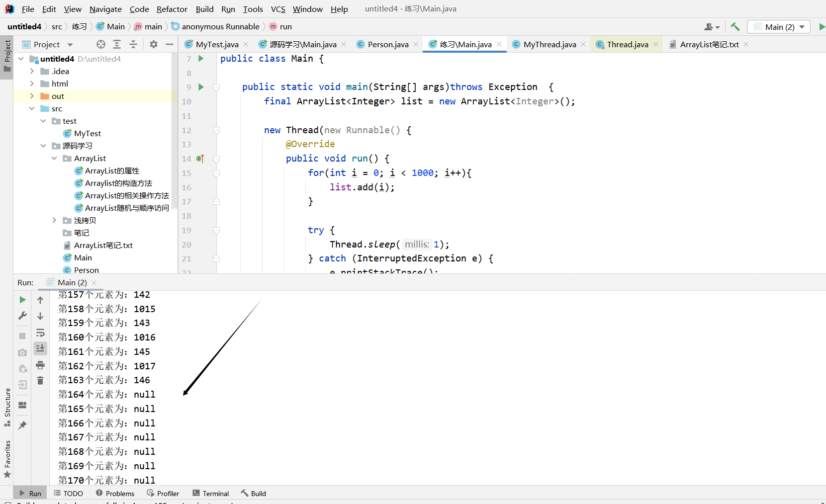Viewport: 826px width, 504px height.
Task: Open the File menu
Action: (x=28, y=9)
